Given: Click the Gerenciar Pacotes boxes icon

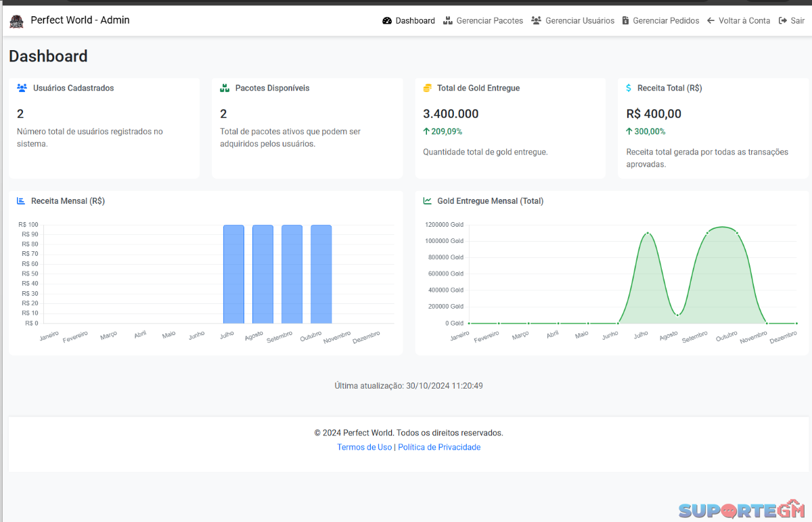Looking at the screenshot, I should point(448,21).
